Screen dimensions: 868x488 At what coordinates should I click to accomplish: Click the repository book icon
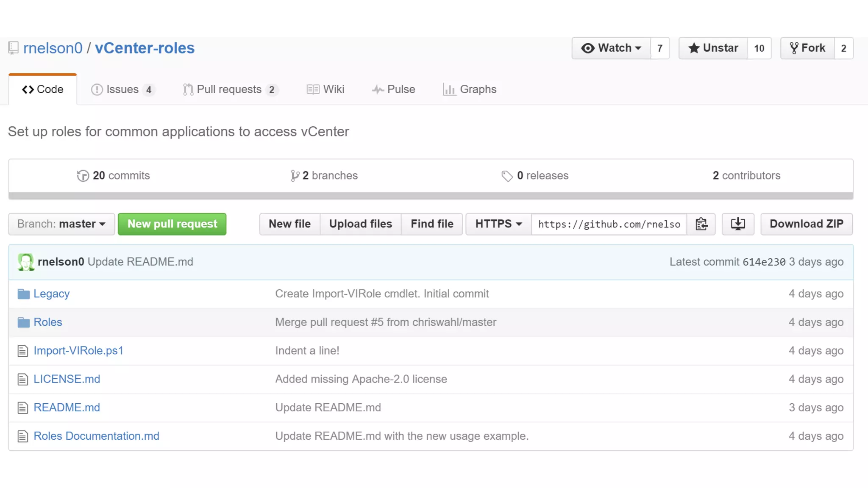[x=13, y=48]
